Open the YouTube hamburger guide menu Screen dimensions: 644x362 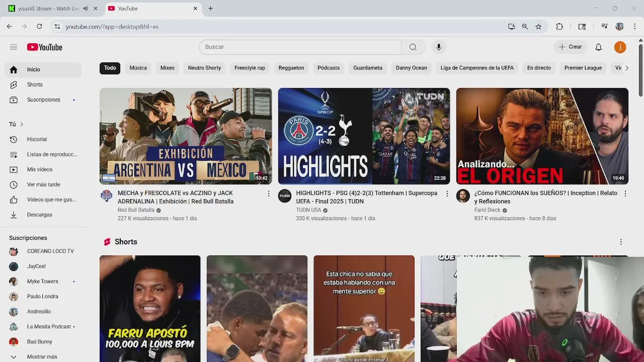pos(14,47)
